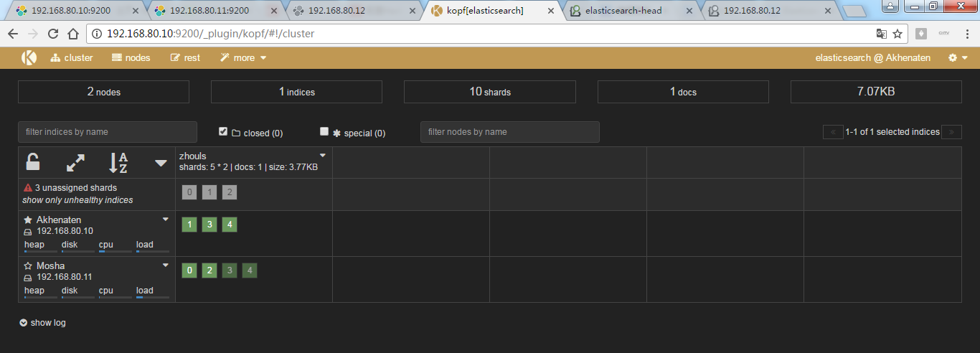This screenshot has width=980, height=353.
Task: Click Mosha load usage bar
Action: pos(153,298)
